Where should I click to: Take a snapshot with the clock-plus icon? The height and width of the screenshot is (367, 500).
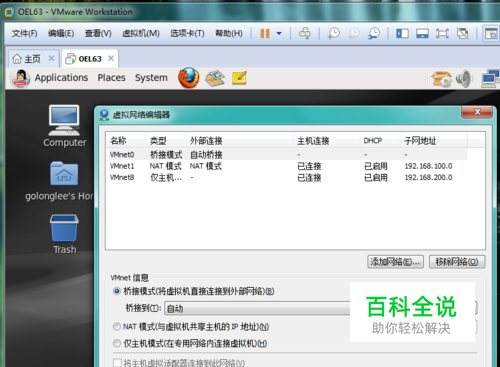[333, 33]
